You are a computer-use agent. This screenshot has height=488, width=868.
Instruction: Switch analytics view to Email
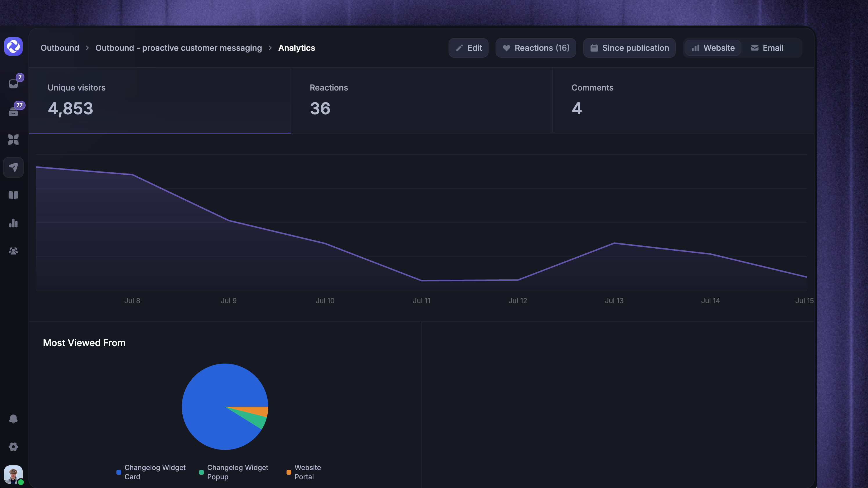click(x=767, y=48)
